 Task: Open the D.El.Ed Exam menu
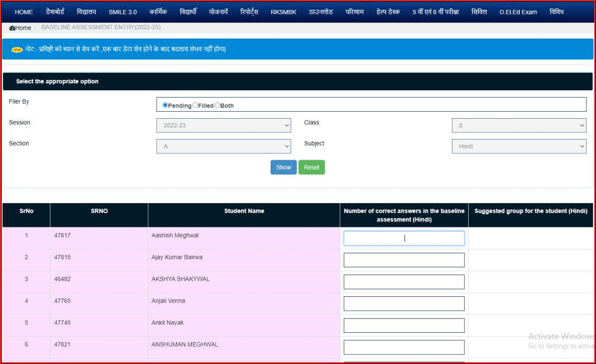(518, 12)
